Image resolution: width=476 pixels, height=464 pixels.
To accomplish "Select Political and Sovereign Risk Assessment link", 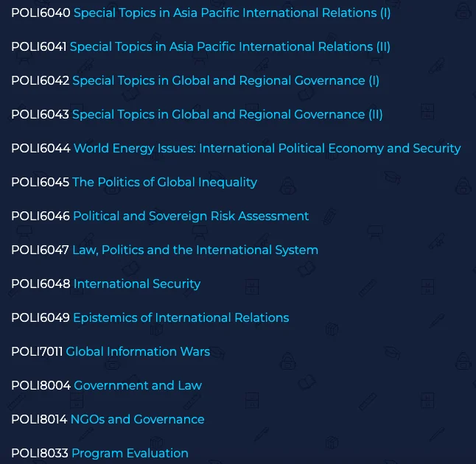I will (x=191, y=217).
